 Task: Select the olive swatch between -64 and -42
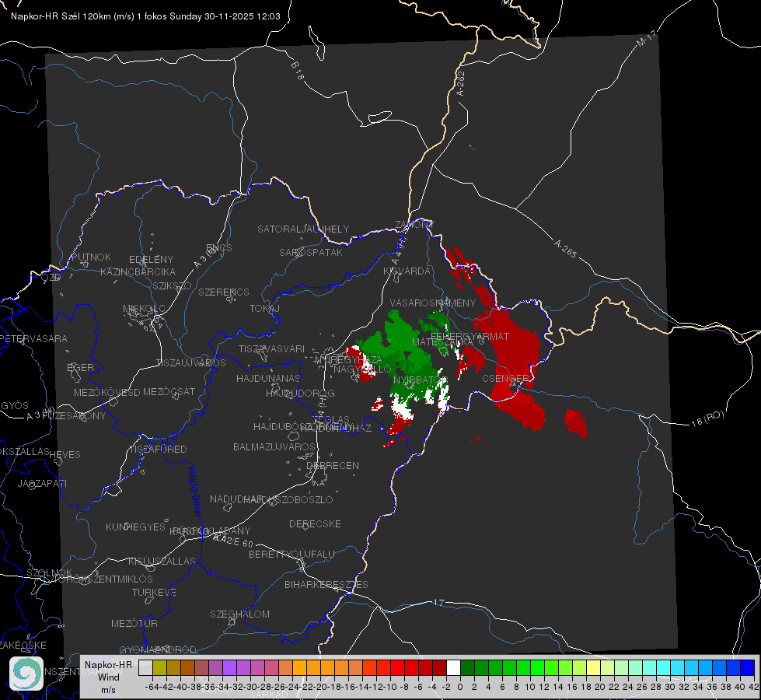coord(159,668)
